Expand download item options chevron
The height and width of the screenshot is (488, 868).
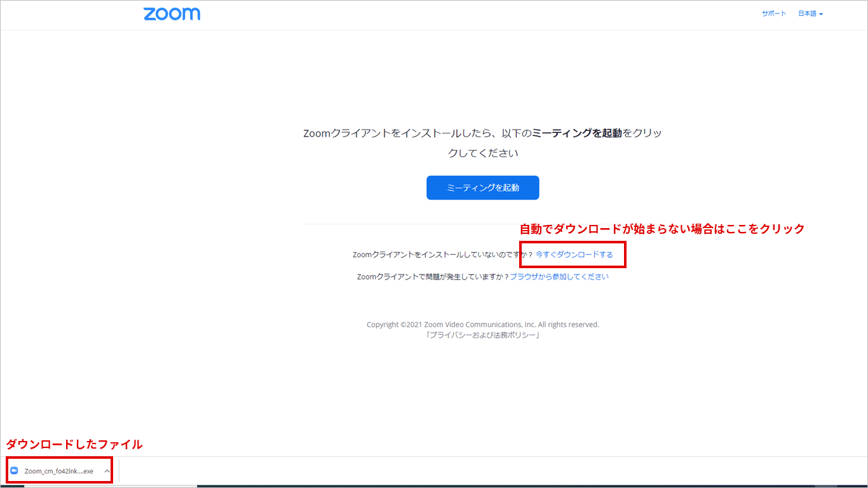coord(107,471)
